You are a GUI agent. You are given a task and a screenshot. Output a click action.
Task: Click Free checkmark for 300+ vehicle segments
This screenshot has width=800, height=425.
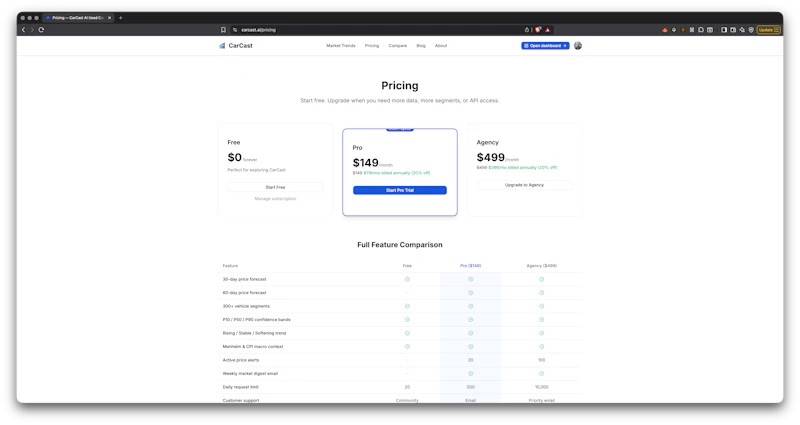(407, 306)
